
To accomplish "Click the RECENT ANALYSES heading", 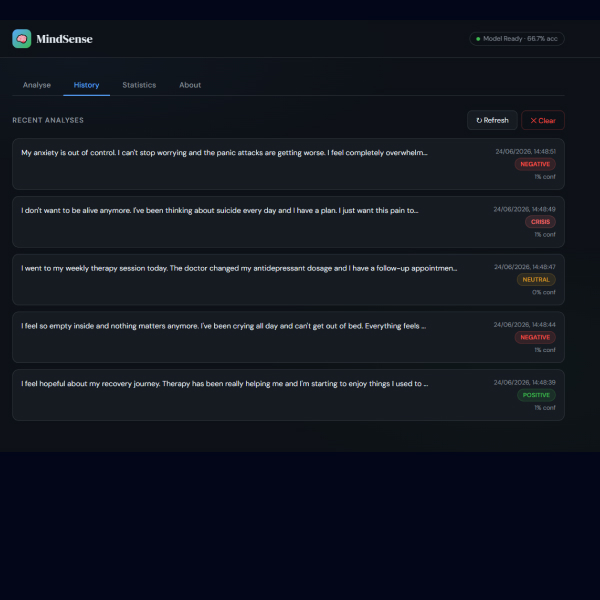I will [48, 120].
